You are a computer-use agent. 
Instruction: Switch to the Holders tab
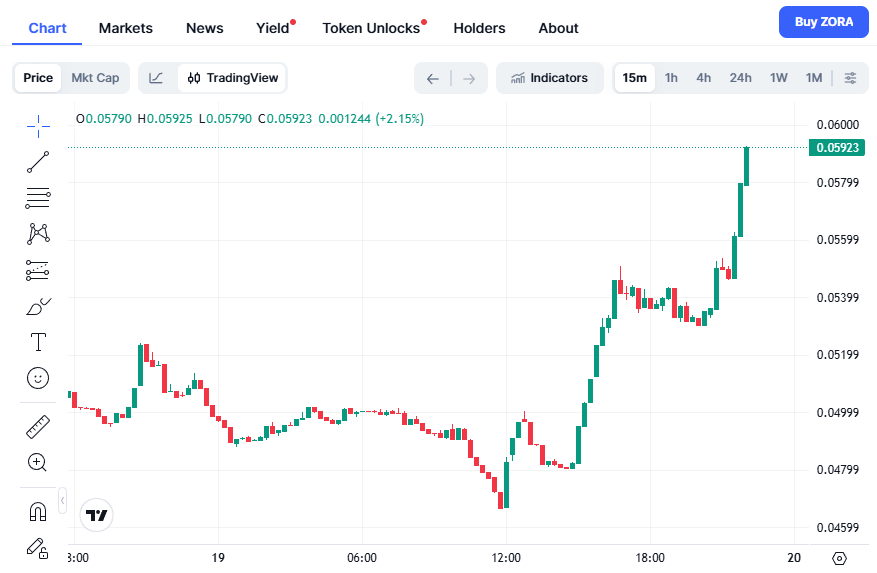tap(479, 28)
